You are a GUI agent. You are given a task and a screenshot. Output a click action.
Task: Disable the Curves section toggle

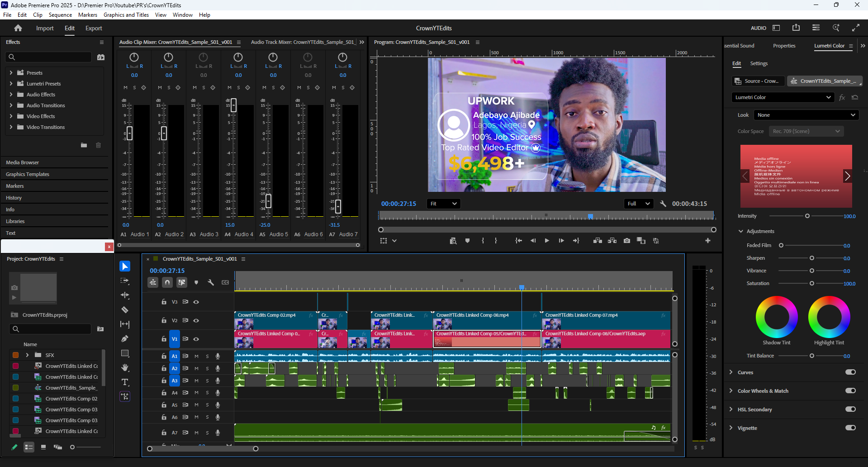(x=850, y=372)
